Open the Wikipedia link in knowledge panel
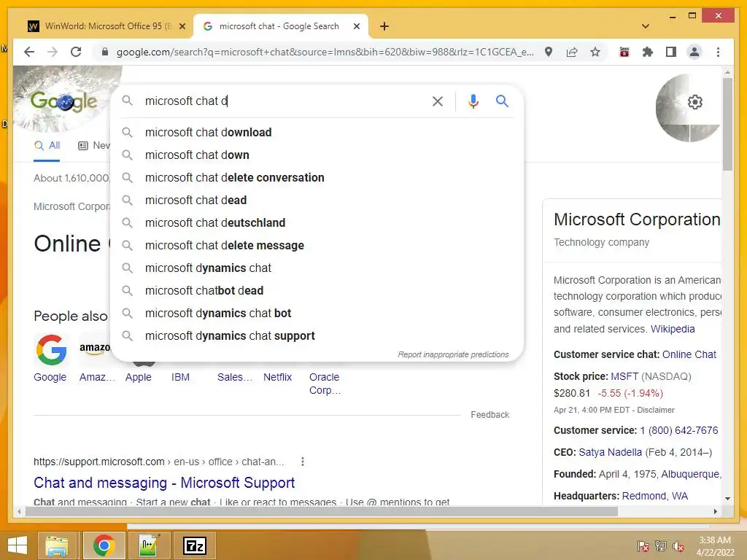 pyautogui.click(x=673, y=329)
